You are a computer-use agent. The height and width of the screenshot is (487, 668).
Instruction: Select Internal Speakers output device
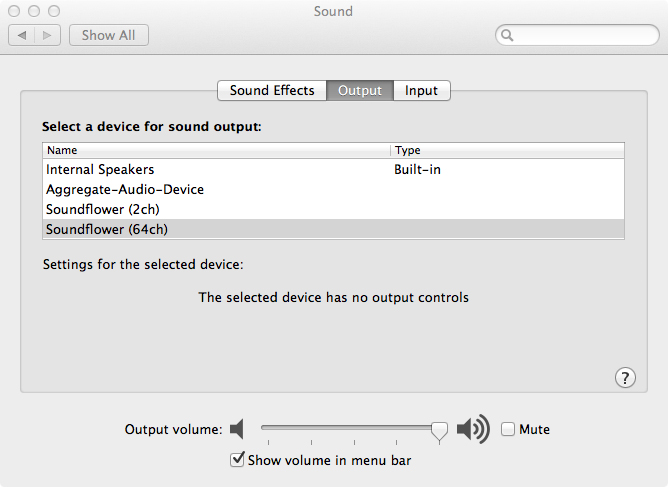coord(100,170)
